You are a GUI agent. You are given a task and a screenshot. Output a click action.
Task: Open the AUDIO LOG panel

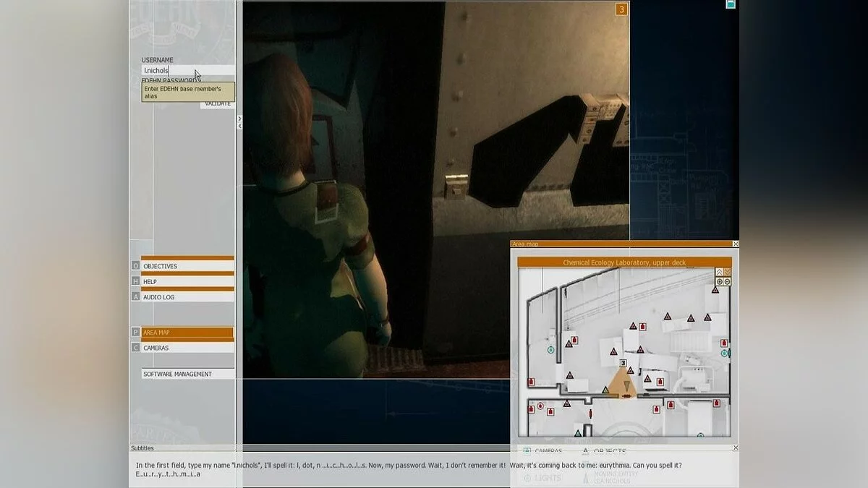[187, 297]
